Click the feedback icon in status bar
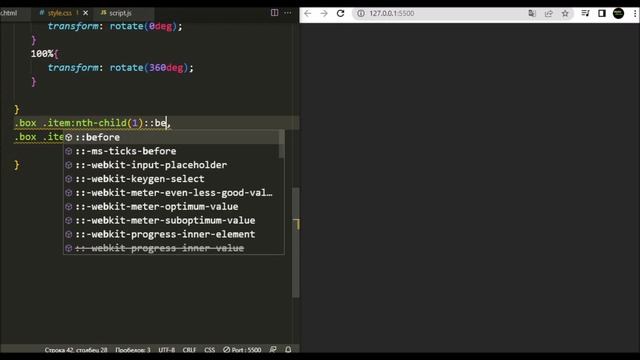640x360 pixels. tap(273, 349)
